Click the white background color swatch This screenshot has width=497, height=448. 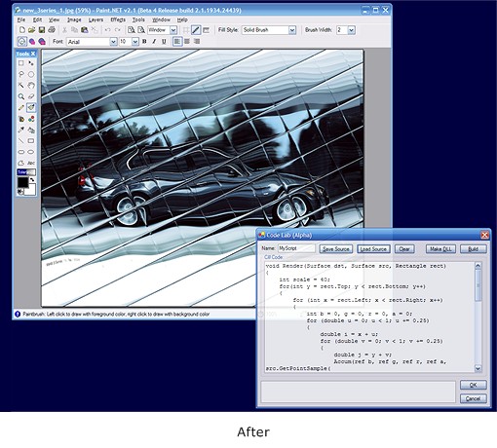click(31, 190)
